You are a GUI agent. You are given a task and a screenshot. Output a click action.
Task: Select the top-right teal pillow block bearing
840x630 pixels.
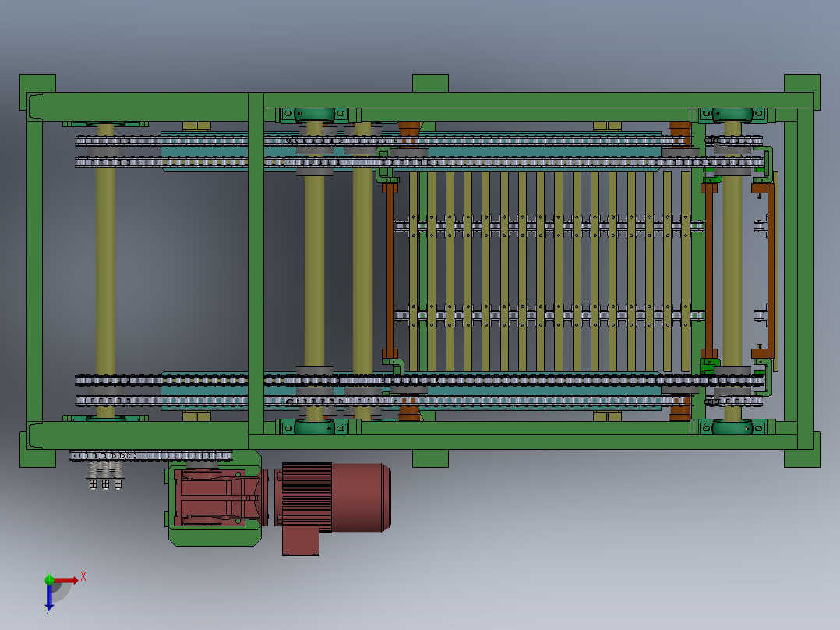coord(732,114)
